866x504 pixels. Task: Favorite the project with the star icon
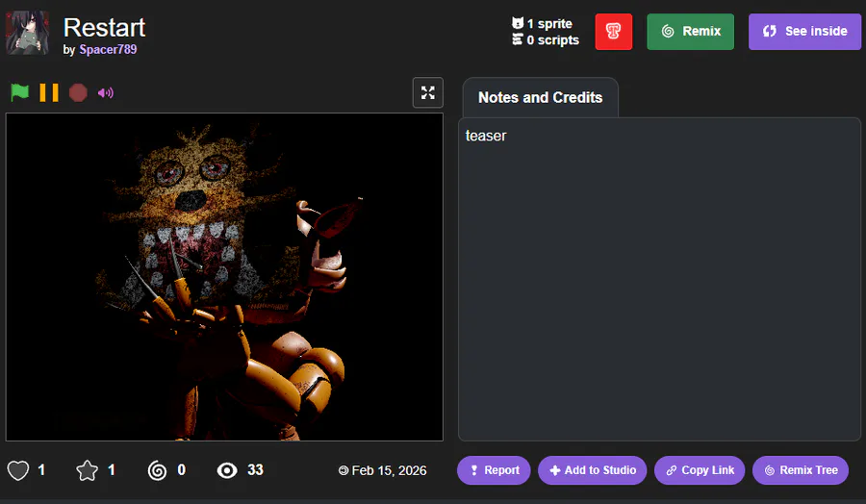tap(87, 470)
